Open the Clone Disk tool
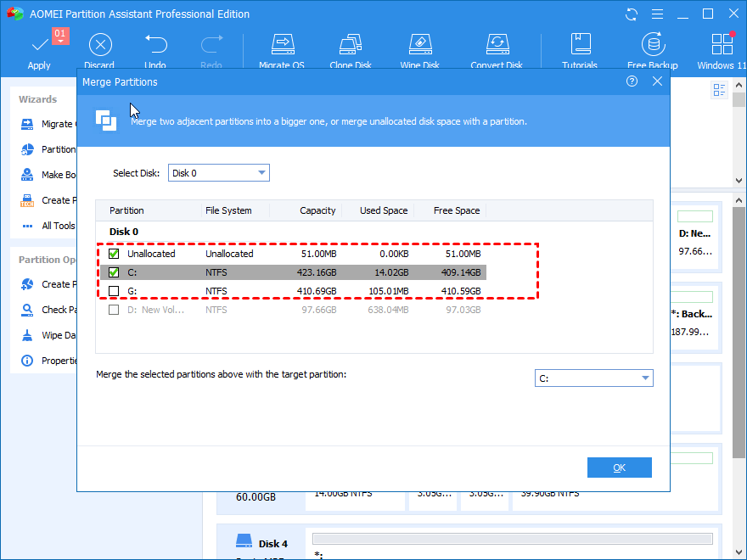747x560 pixels. pos(351,44)
